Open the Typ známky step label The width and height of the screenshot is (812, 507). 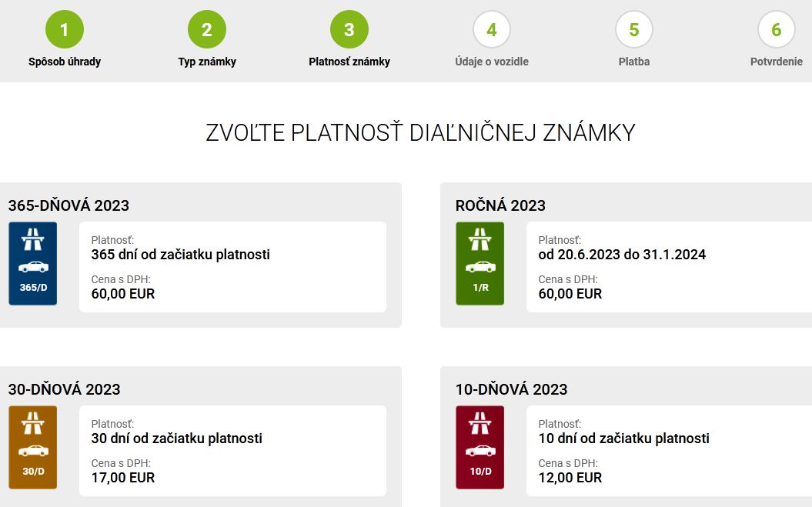tap(207, 62)
